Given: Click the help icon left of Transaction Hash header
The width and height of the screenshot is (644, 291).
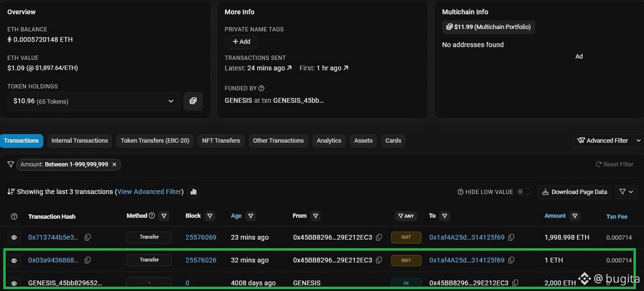Looking at the screenshot, I should (x=14, y=216).
